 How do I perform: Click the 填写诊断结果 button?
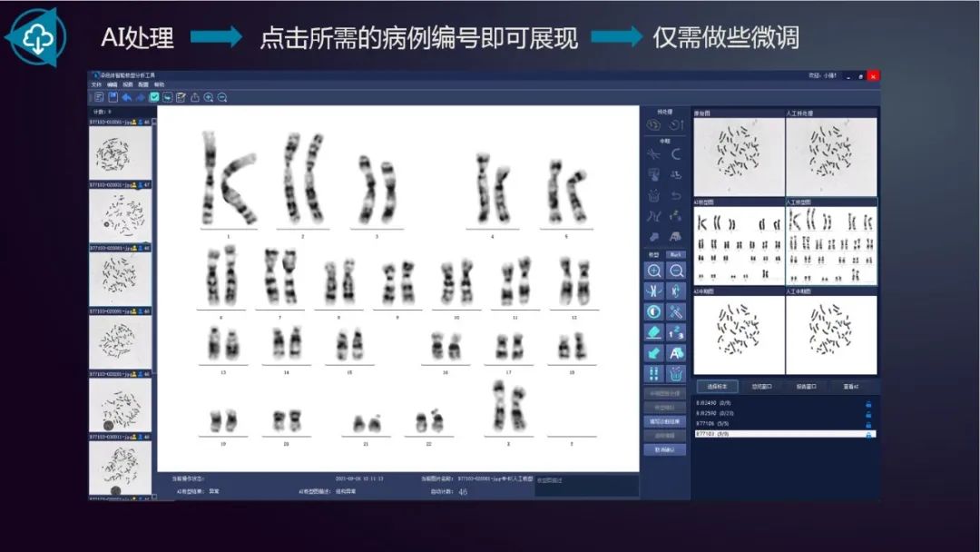click(x=664, y=421)
